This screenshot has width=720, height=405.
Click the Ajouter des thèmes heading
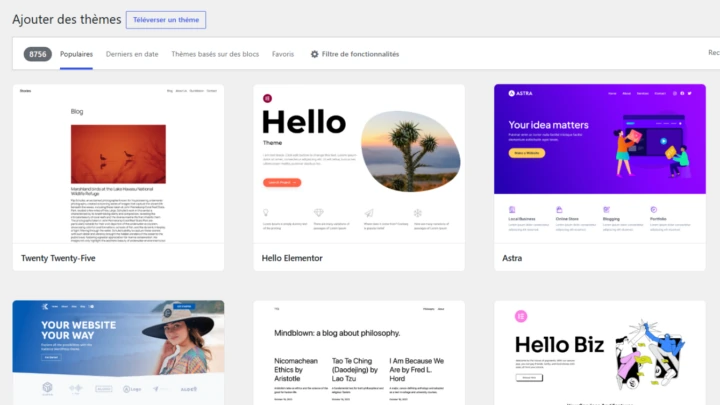pyautogui.click(x=67, y=20)
